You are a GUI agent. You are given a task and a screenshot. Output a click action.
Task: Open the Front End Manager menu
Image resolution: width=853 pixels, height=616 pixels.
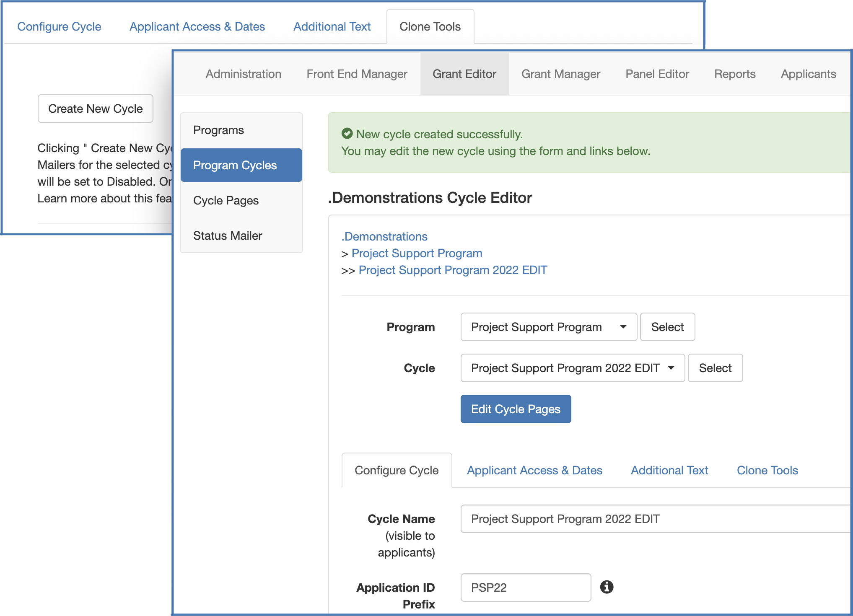[x=357, y=74]
